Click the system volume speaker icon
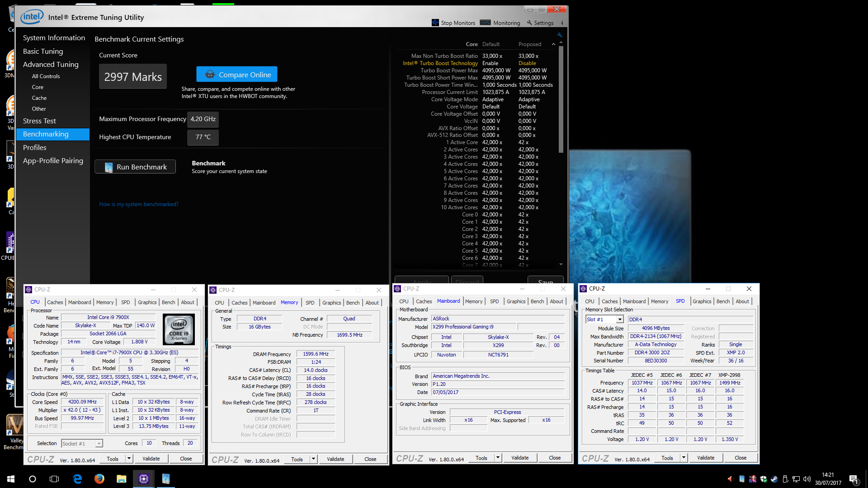The image size is (868, 488). [x=807, y=479]
